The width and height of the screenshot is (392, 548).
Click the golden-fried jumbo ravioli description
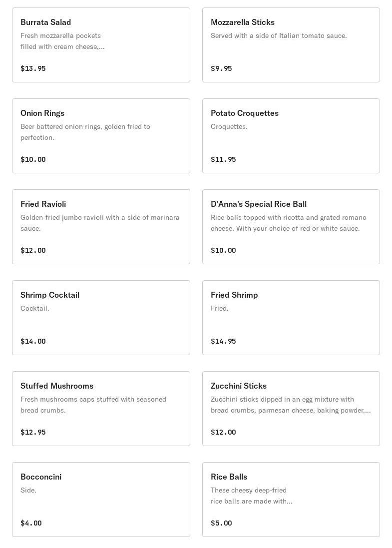[100, 223]
